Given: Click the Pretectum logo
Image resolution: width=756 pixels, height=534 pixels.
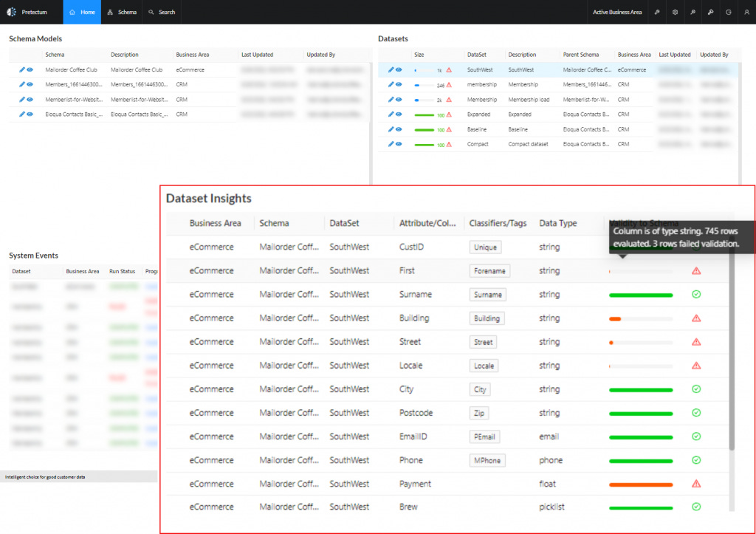Looking at the screenshot, I should tap(10, 12).
